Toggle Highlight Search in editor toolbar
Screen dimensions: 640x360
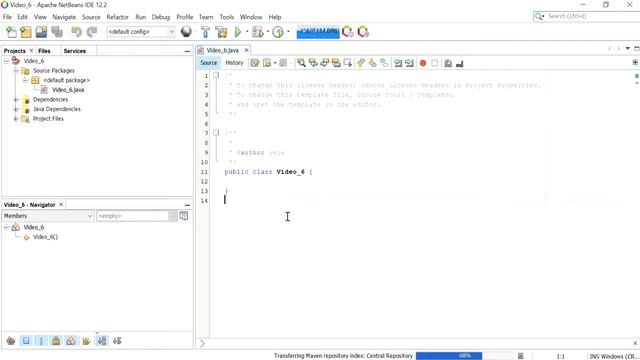(336, 63)
